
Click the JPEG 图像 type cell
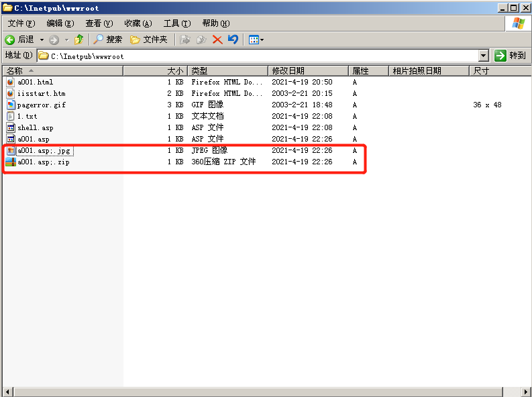(x=209, y=150)
